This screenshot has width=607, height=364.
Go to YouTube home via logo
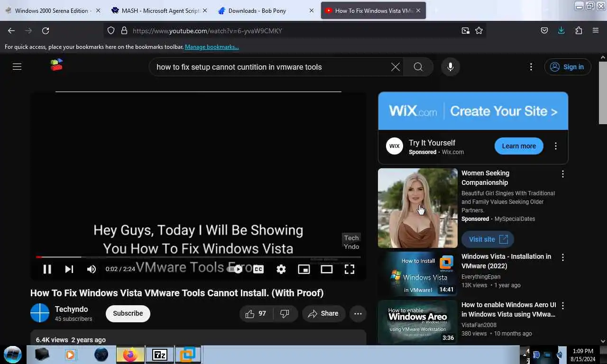point(57,65)
